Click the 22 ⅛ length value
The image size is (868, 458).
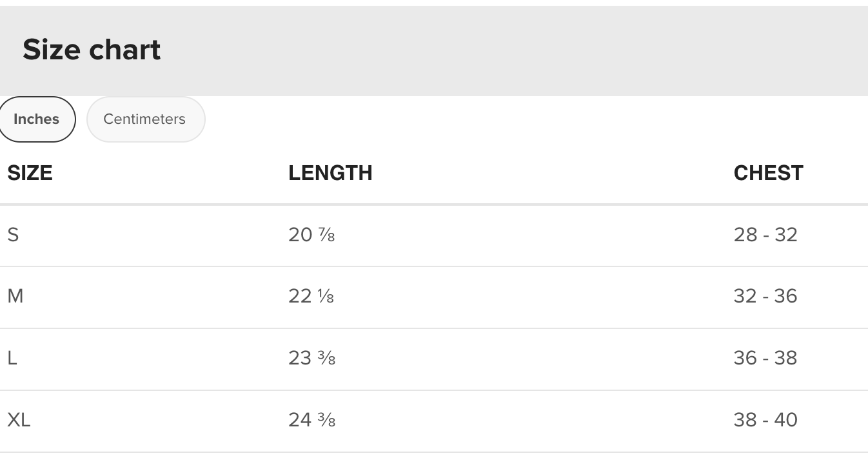coord(311,297)
